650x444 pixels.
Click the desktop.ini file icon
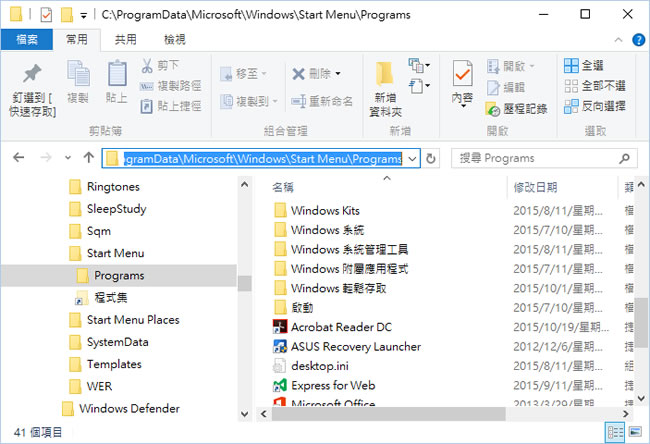280,366
